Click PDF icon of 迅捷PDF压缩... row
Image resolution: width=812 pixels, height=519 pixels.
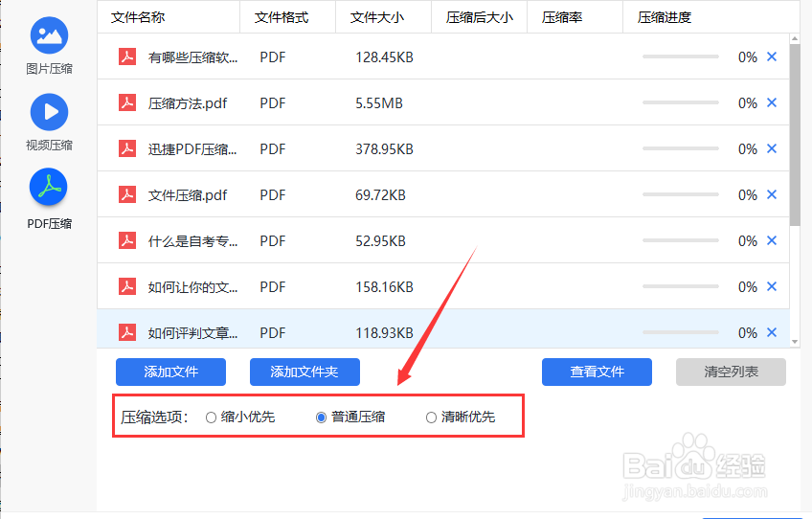[x=127, y=148]
